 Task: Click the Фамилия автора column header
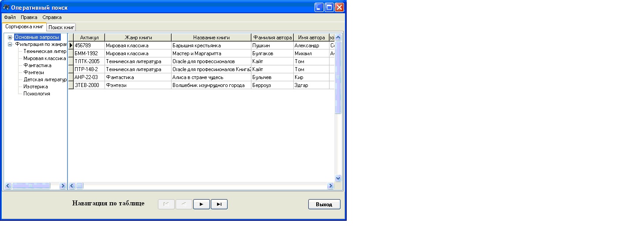coord(272,38)
